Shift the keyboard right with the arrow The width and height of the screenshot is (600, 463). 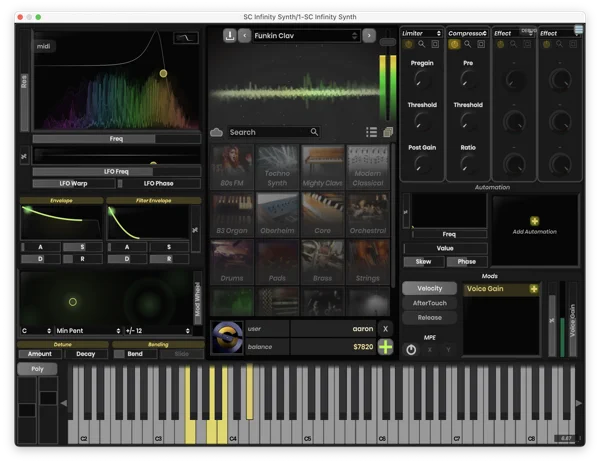579,403
